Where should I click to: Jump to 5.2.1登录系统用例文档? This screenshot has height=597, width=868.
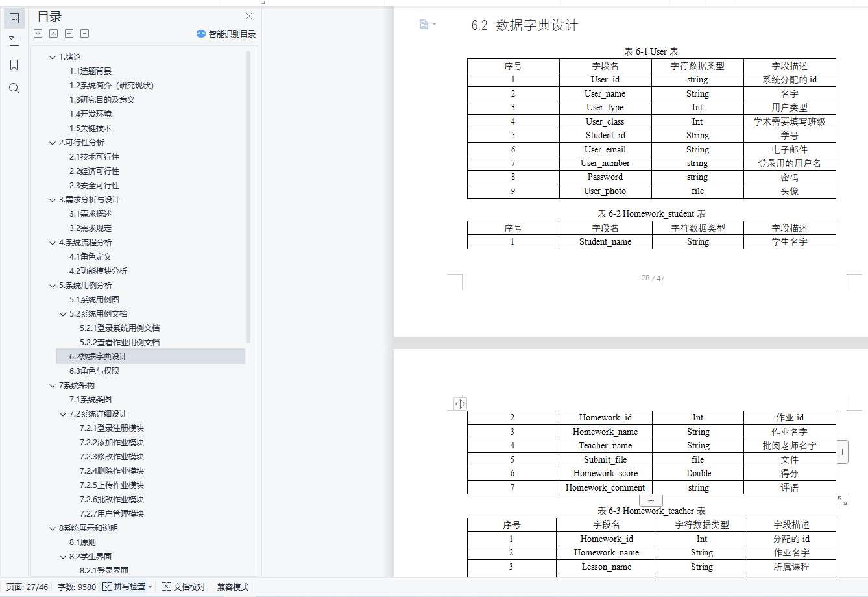click(x=119, y=328)
